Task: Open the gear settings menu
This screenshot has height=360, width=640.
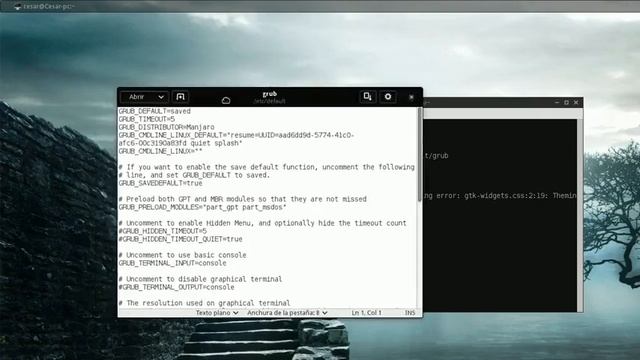Action: tap(388, 96)
